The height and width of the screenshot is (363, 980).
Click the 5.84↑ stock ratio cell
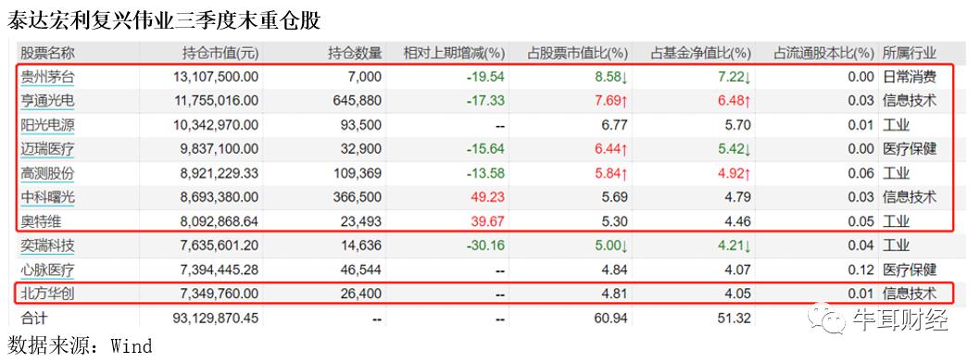click(x=611, y=173)
